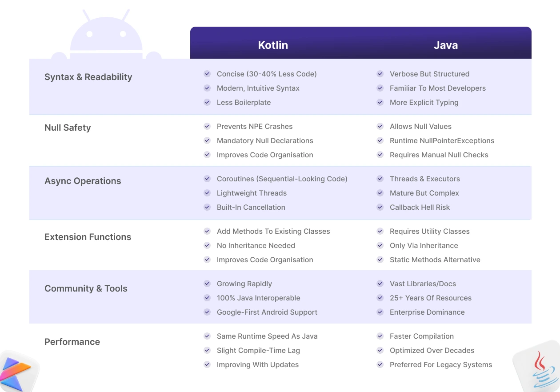Click the checkmark beside 'Verbose But Structured'
560x392 pixels.
(x=380, y=74)
